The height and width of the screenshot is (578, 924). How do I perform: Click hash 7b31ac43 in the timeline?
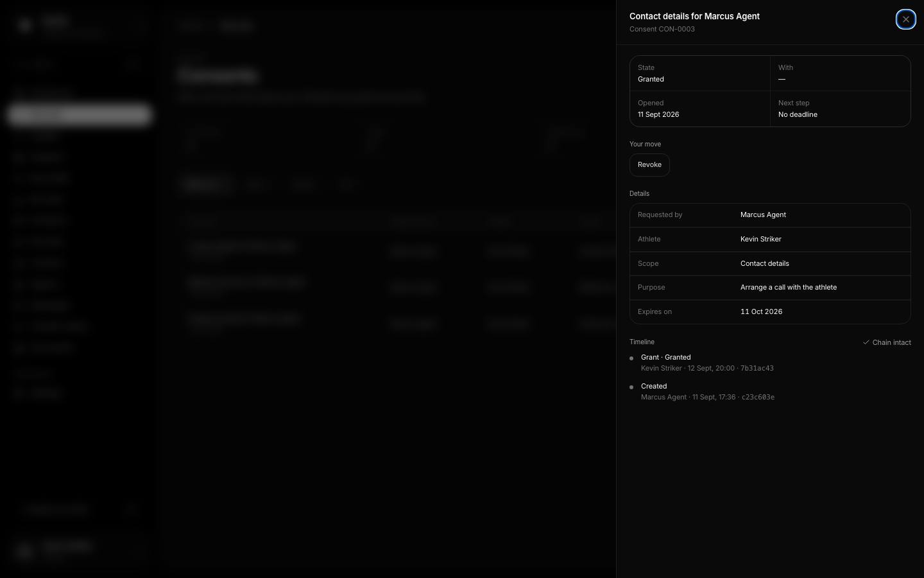[757, 369]
